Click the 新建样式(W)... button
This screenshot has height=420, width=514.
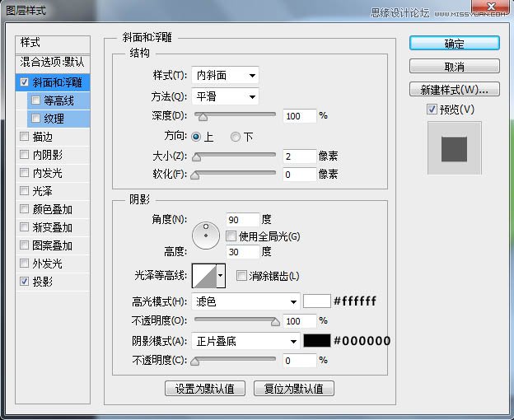[x=455, y=89]
